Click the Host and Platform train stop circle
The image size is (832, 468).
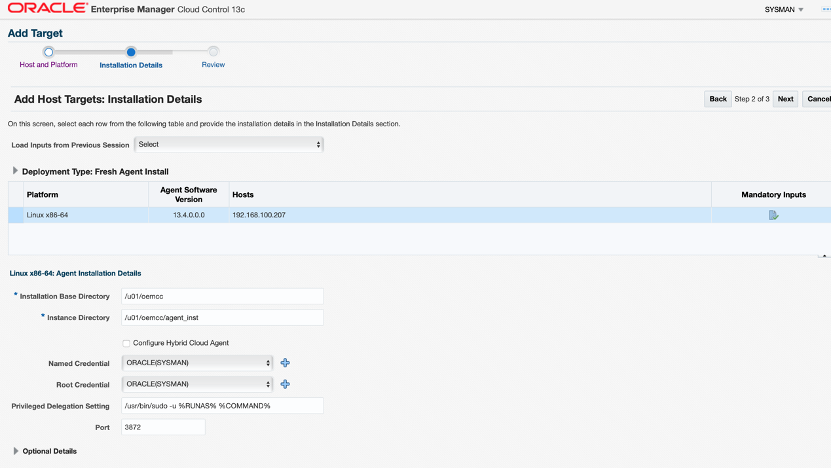pyautogui.click(x=48, y=52)
